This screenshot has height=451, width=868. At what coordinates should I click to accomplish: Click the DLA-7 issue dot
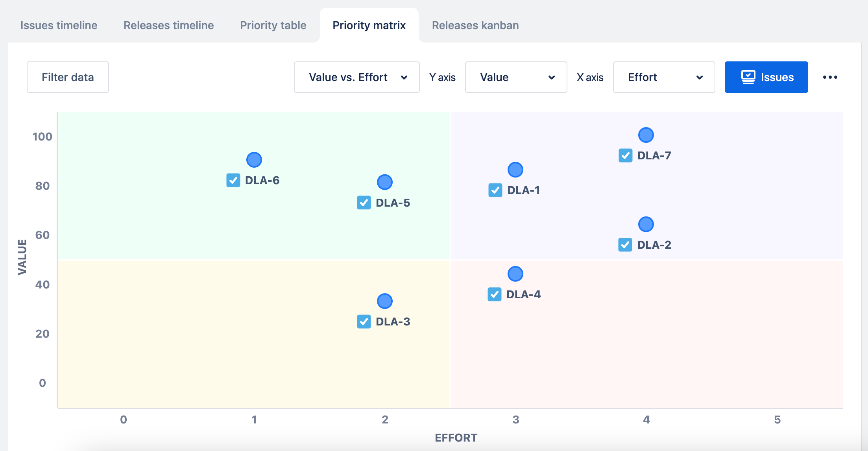pyautogui.click(x=646, y=135)
